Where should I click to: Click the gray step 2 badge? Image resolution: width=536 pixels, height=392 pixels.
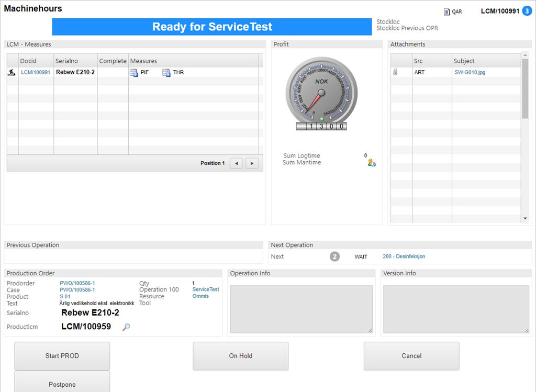point(334,256)
